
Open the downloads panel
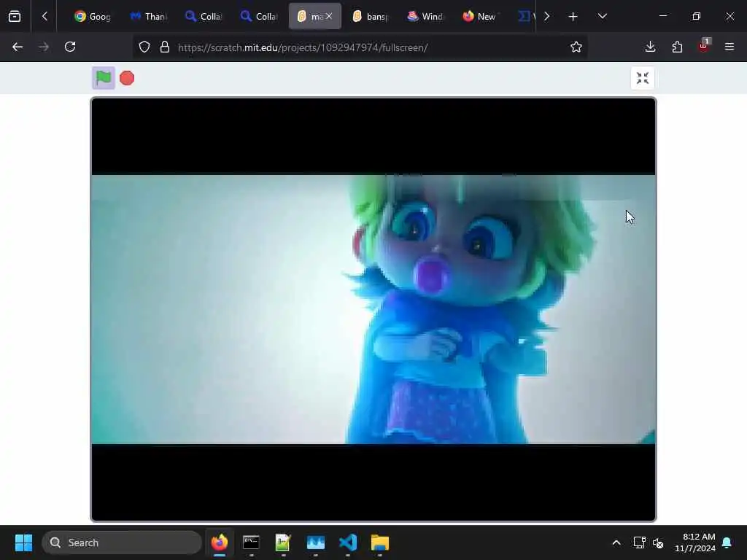pyautogui.click(x=650, y=47)
